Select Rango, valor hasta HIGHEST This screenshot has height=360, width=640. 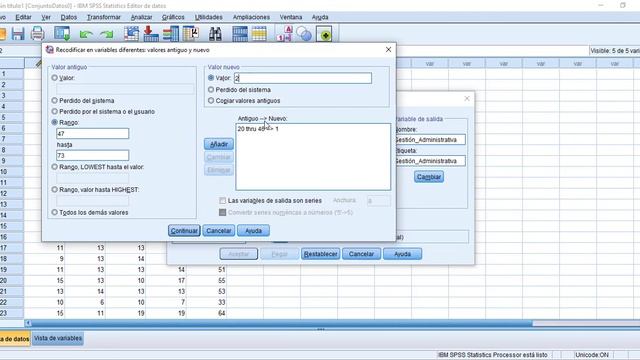54,189
